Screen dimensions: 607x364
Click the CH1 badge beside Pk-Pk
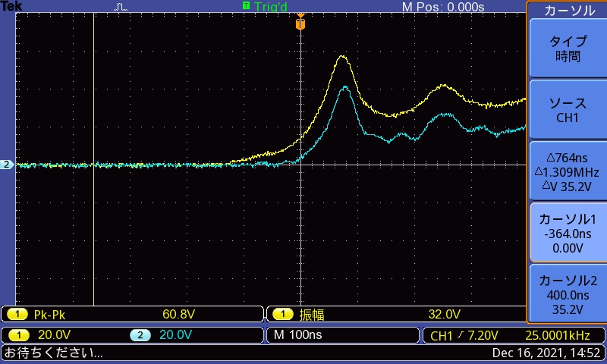pos(17,314)
